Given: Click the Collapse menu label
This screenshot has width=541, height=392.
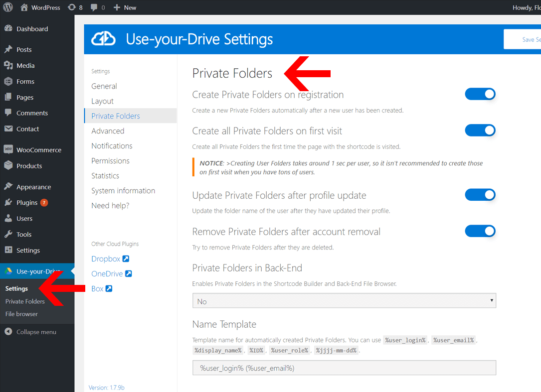Looking at the screenshot, I should (36, 332).
